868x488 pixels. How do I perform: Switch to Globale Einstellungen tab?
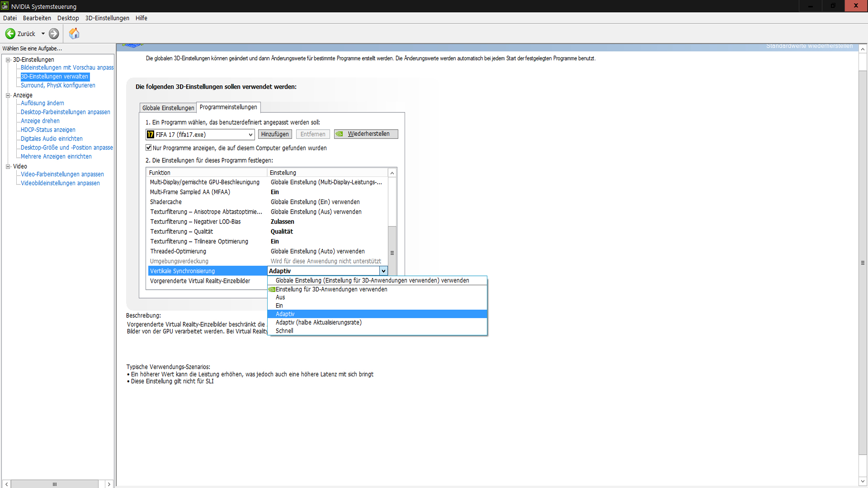pos(168,108)
